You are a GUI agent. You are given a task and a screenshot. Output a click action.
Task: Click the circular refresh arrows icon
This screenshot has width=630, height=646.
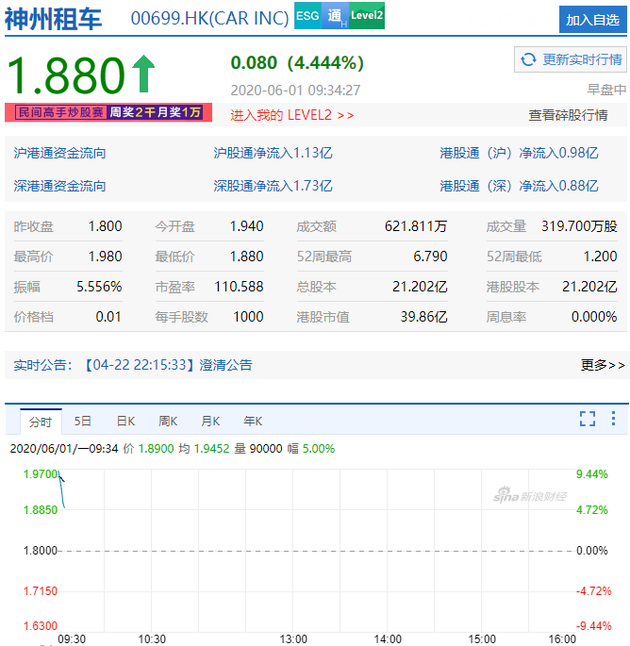528,60
